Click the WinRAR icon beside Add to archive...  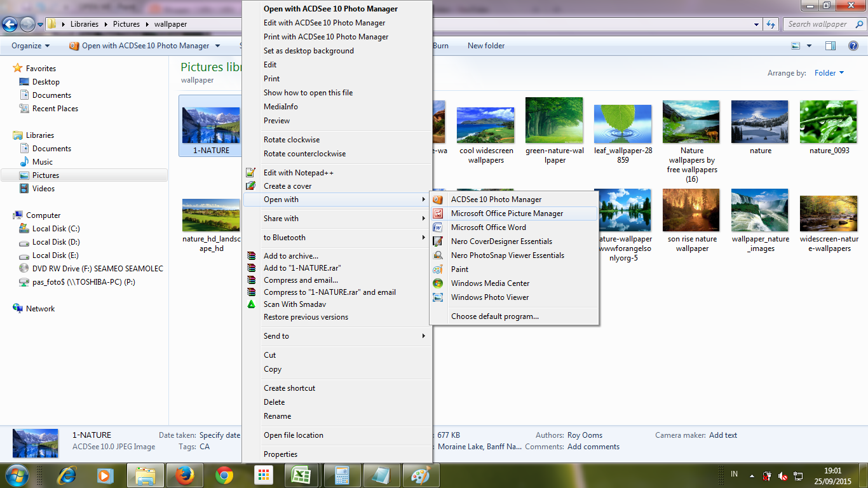pos(251,256)
